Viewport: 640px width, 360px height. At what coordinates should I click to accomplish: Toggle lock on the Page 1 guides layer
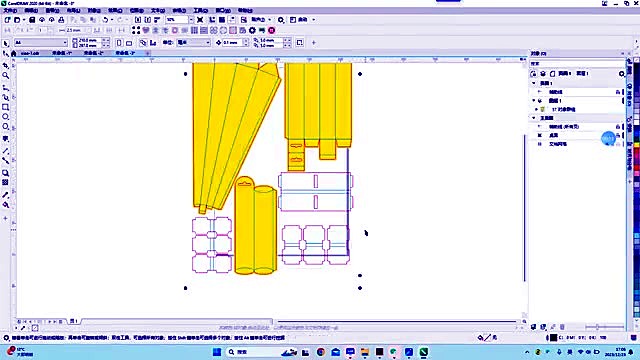[618, 92]
